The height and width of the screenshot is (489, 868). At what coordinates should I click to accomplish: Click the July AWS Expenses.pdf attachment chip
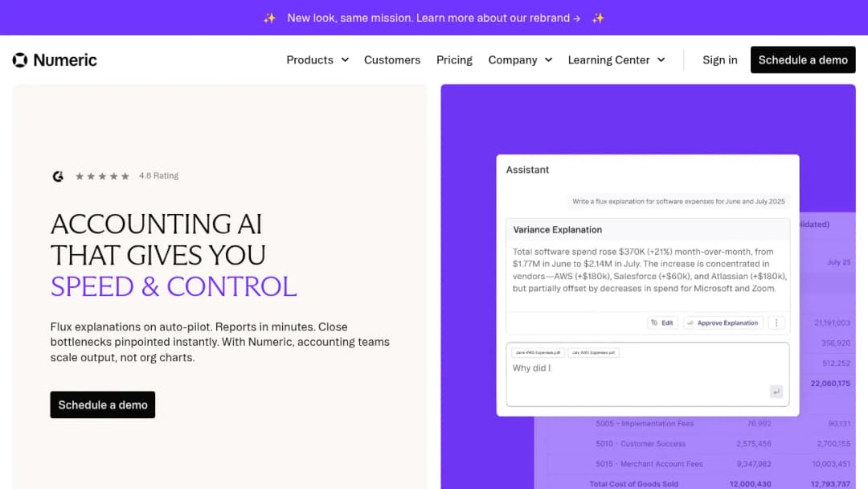click(593, 352)
